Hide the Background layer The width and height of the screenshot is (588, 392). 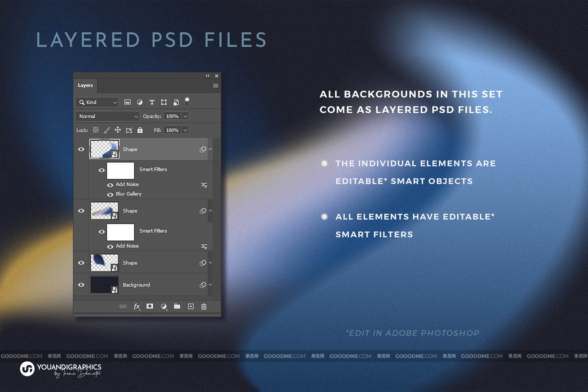pyautogui.click(x=81, y=285)
